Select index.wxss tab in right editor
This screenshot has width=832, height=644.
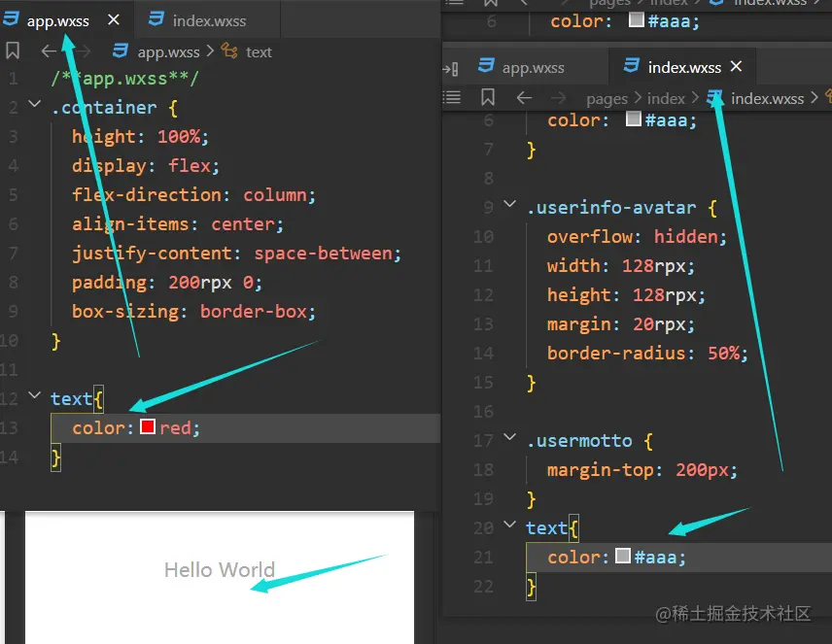click(x=684, y=67)
